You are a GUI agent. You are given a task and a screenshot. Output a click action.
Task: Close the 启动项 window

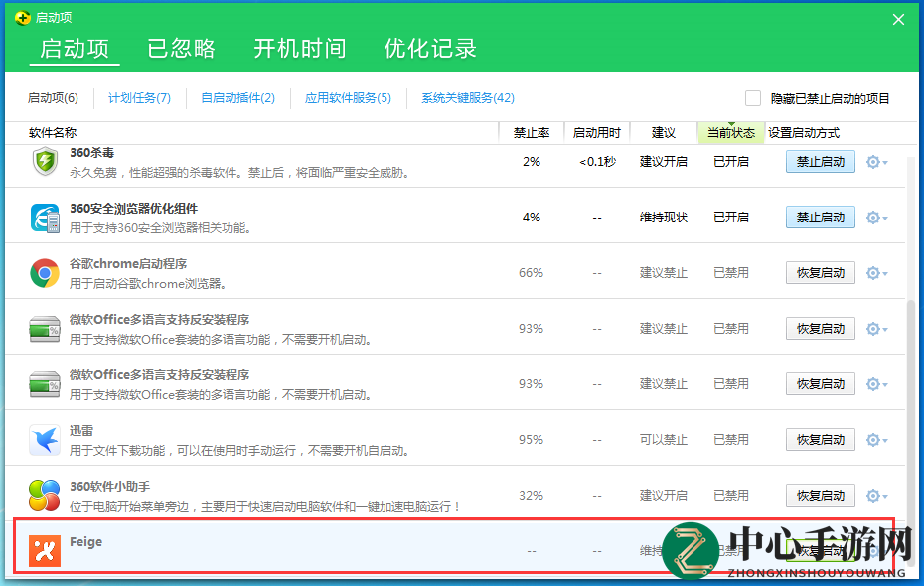[x=898, y=20]
